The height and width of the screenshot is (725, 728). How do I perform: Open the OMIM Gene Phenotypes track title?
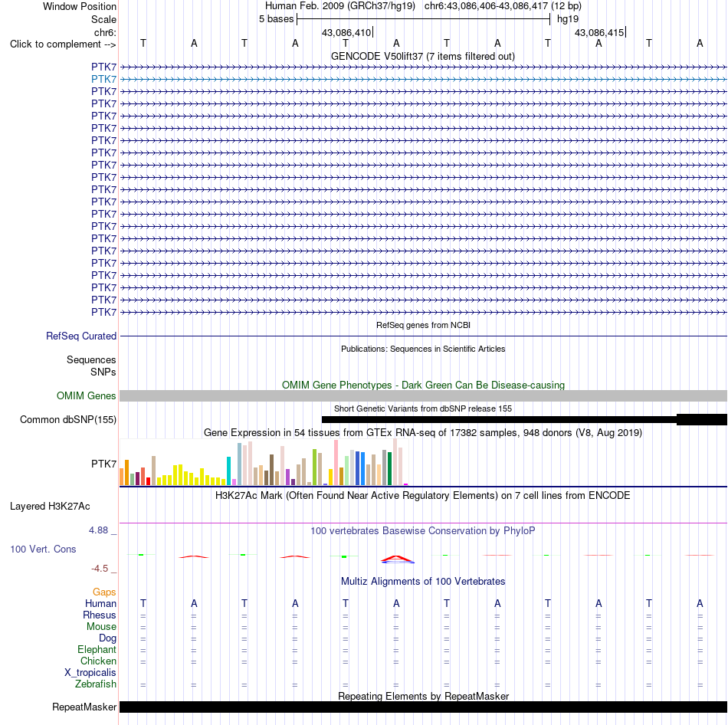click(x=423, y=385)
